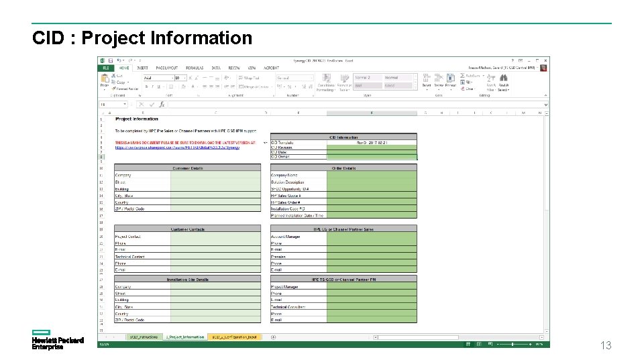Image resolution: width=644 pixels, height=362 pixels.
Task: Open the Paste options arrow below Paste
Action: [x=105, y=88]
